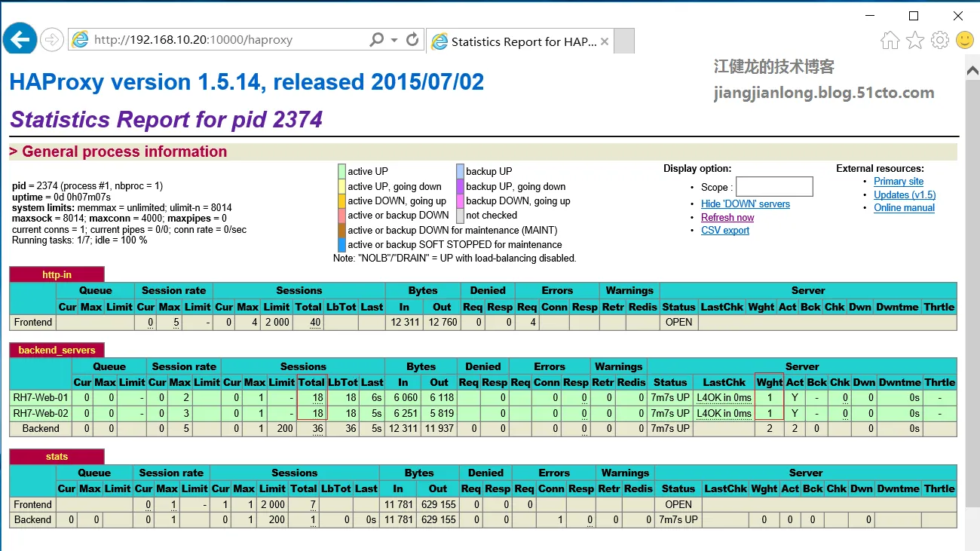Image resolution: width=980 pixels, height=551 pixels.
Task: Open a new blank tab
Action: pos(624,41)
